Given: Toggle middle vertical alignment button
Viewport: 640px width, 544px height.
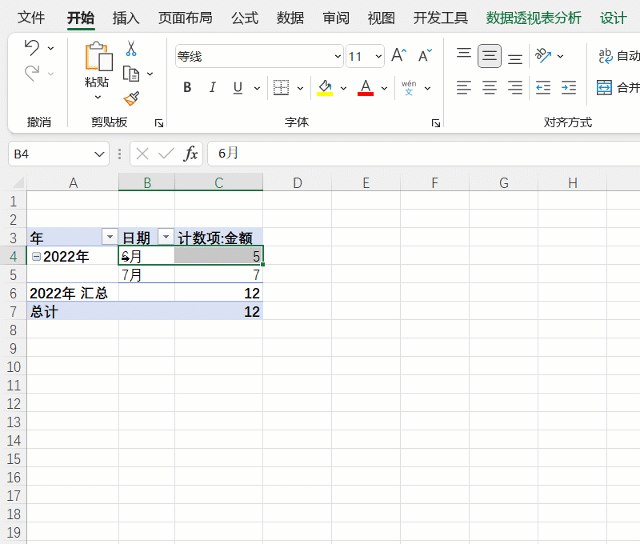Looking at the screenshot, I should pos(489,56).
